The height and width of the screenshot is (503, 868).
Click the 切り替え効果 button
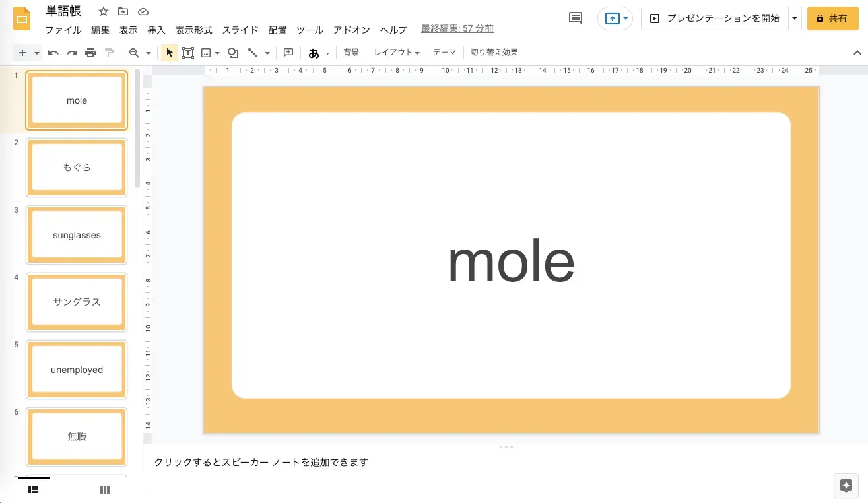[494, 53]
